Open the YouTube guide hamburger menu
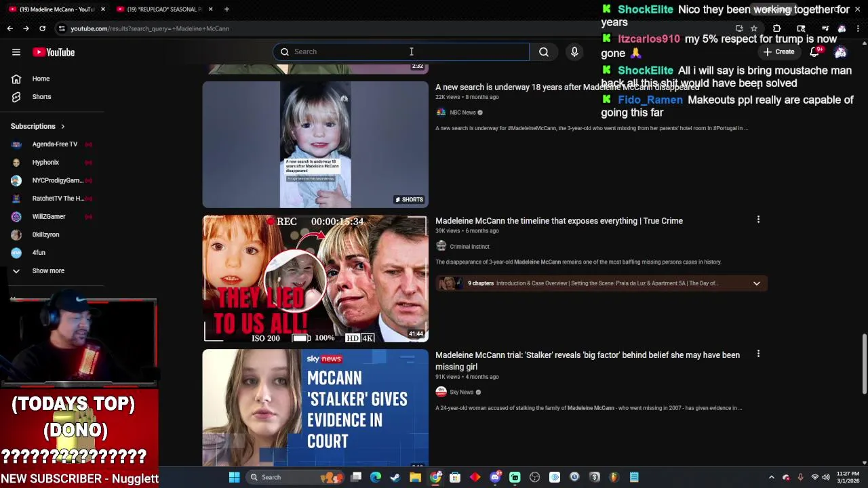 click(16, 52)
